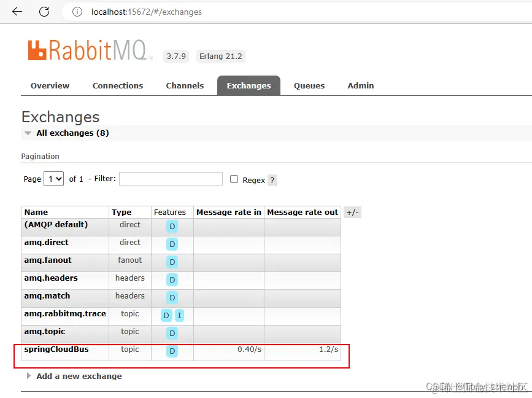The height and width of the screenshot is (398, 532).
Task: Switch to the Connections tab
Action: 118,85
